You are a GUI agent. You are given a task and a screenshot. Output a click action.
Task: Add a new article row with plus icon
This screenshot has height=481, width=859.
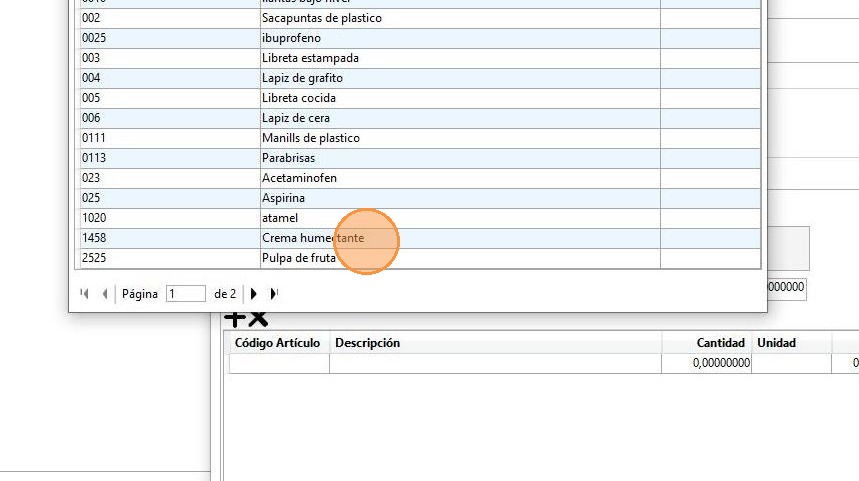point(234,318)
